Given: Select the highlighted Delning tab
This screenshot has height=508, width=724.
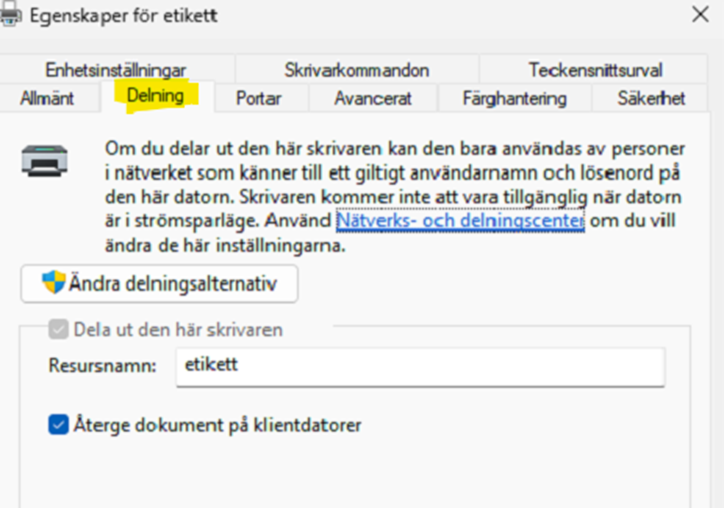Looking at the screenshot, I should [x=155, y=97].
